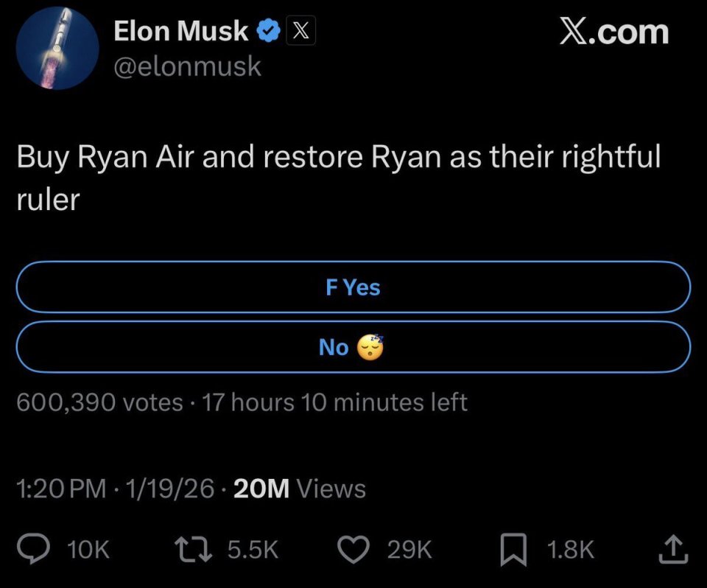Vote "No" with sleeping emoji option
Viewport: 707px width, 588px height.
[353, 346]
